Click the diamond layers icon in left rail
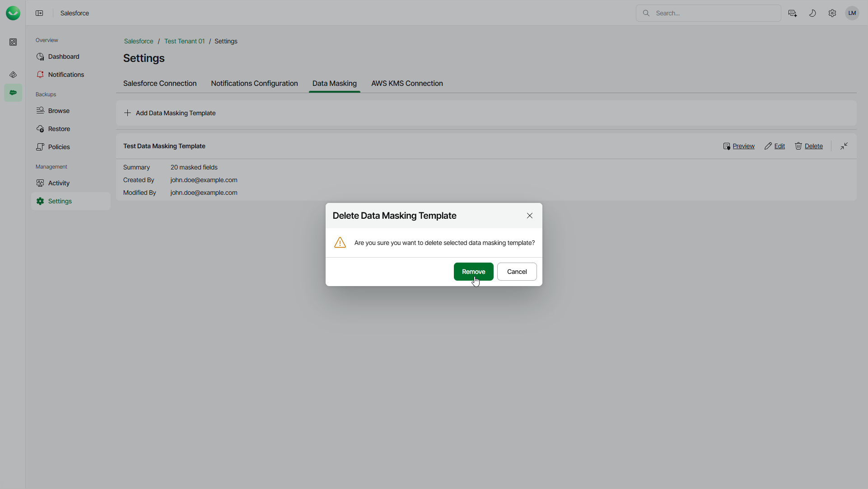Screen dimensions: 868x489 click(x=13, y=75)
